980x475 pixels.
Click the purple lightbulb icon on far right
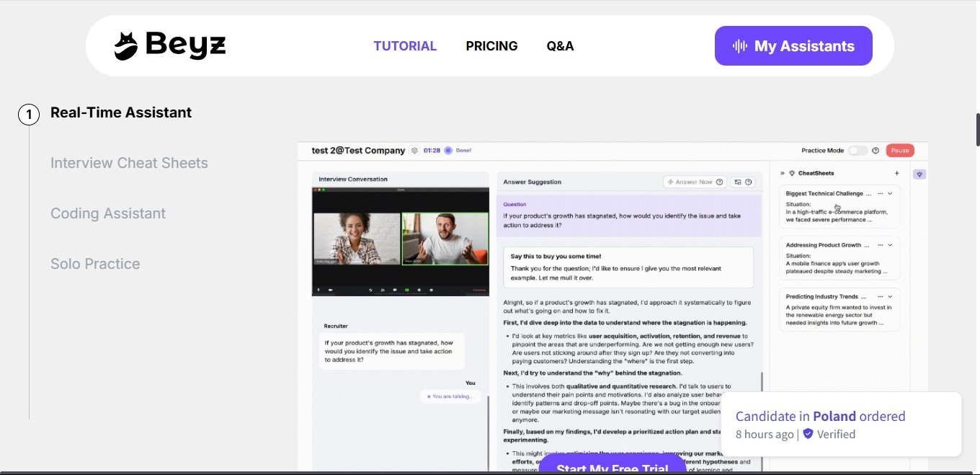(919, 174)
